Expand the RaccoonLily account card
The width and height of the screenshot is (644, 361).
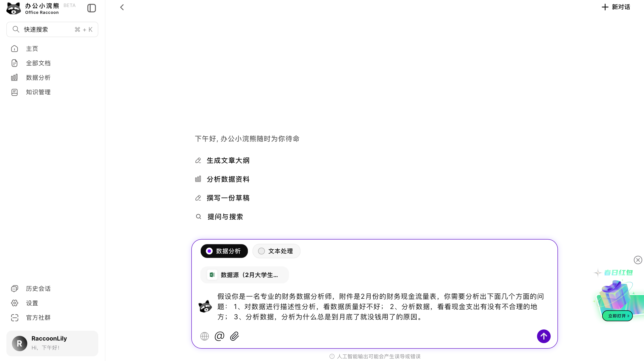click(x=52, y=343)
